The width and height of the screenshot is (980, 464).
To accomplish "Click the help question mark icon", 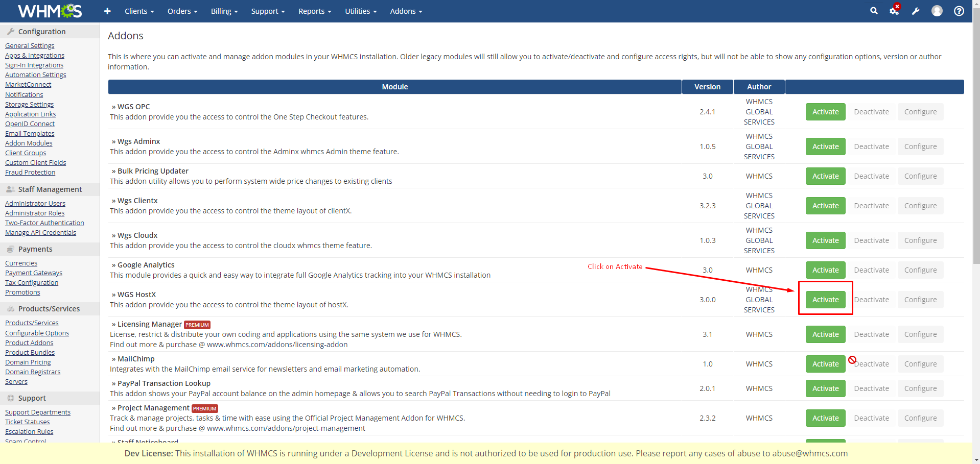I will pyautogui.click(x=959, y=11).
